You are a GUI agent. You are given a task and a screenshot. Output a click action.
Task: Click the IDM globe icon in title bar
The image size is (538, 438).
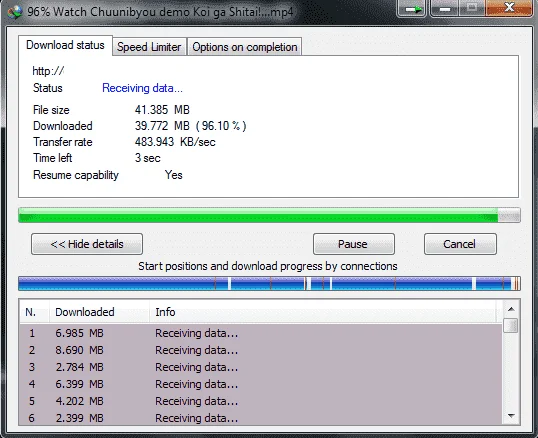point(15,12)
